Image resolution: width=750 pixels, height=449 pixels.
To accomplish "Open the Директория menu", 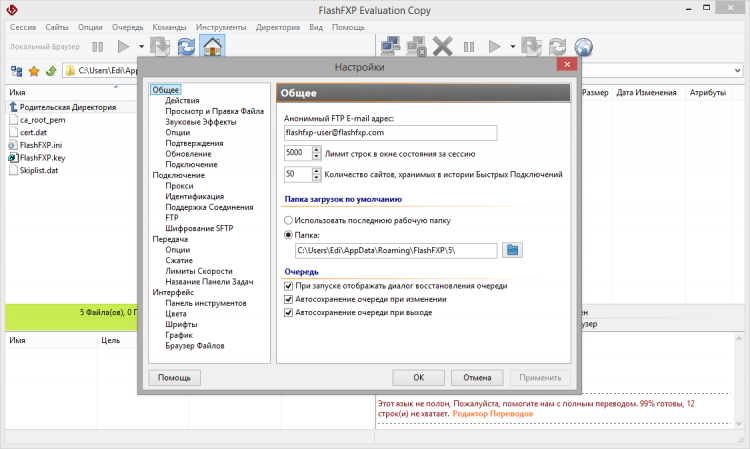I will click(278, 27).
